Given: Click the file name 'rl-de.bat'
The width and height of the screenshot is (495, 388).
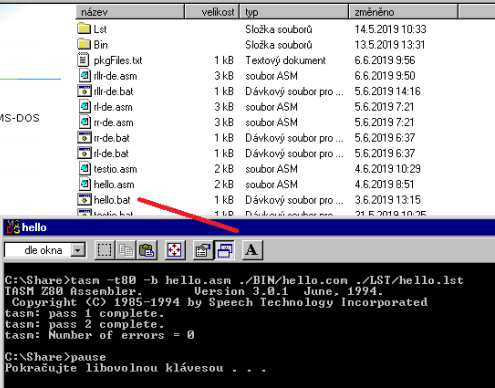Looking at the screenshot, I should pyautogui.click(x=111, y=153).
